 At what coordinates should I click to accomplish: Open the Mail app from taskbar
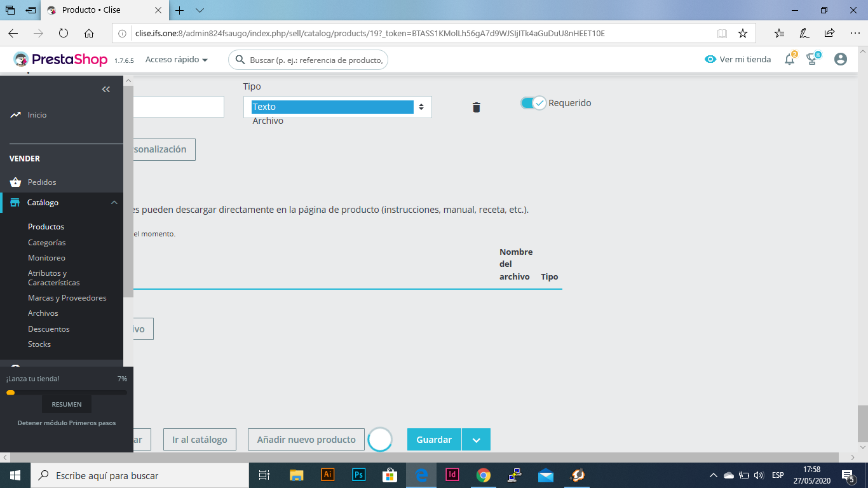(x=546, y=475)
